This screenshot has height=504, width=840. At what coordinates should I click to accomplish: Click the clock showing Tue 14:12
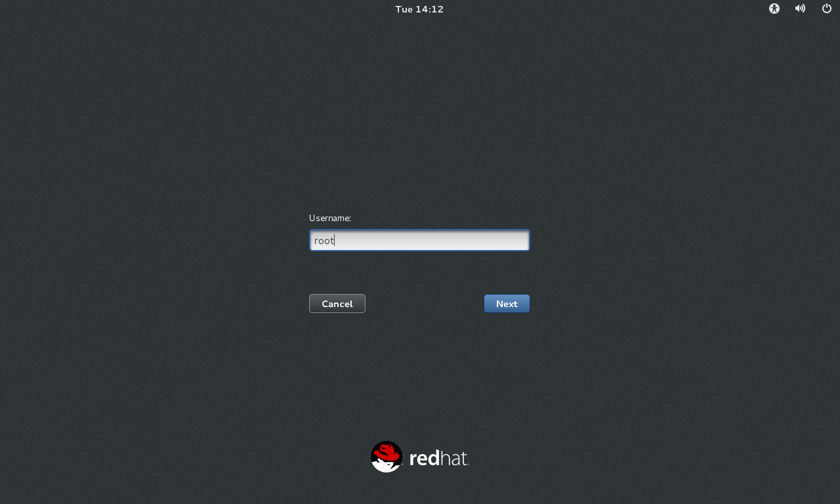[x=419, y=9]
